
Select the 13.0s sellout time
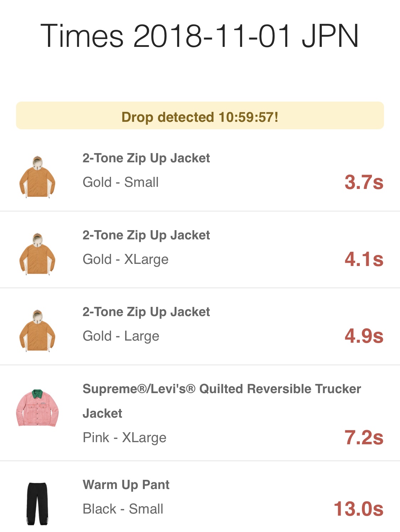click(358, 509)
